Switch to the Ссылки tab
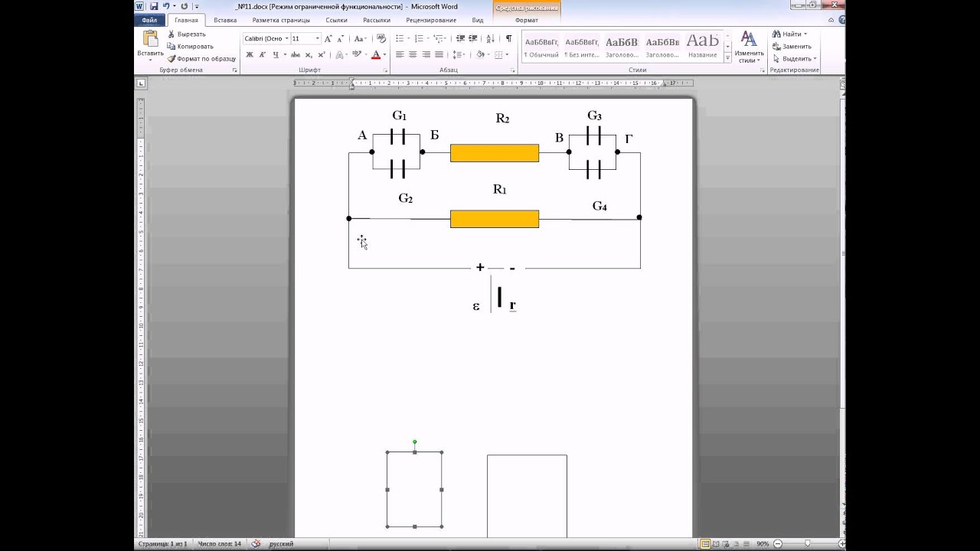Screen dimensions: 980x551 click(x=336, y=20)
